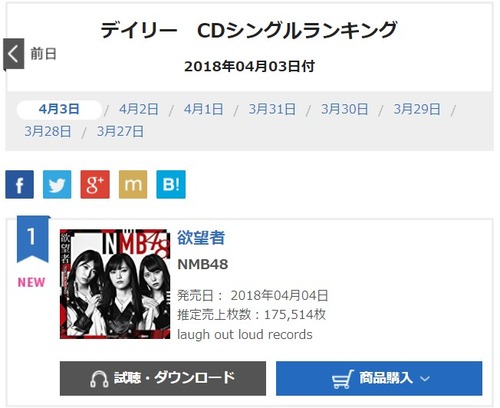Screen dimensions: 500x408
Task: Switch to the 4月2日 ranking
Action: [x=139, y=109]
